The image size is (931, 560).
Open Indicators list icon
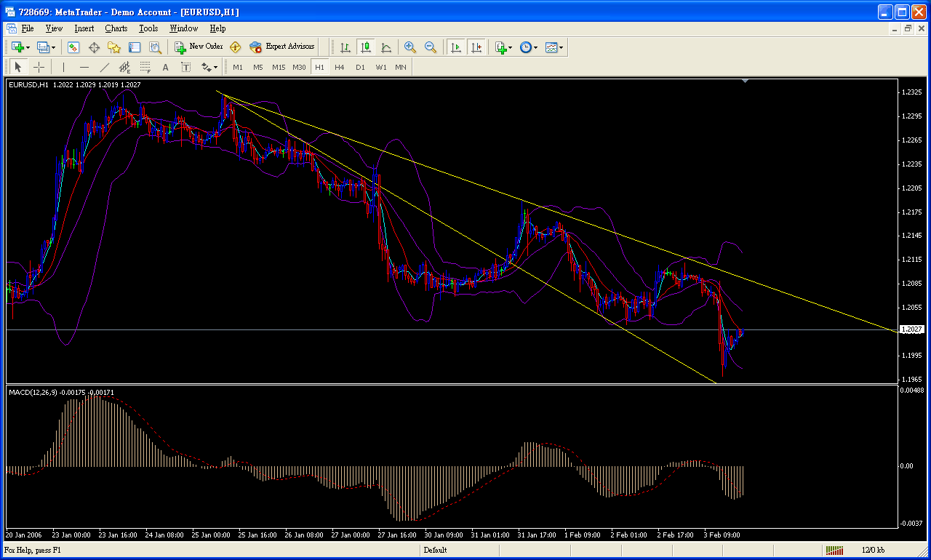[x=500, y=47]
